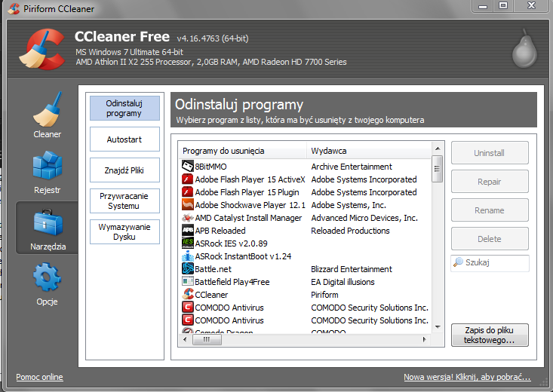Viewport: 553px width, 392px height.
Task: Minimize the Piriform CCleaner window
Action: pyautogui.click(x=483, y=5)
